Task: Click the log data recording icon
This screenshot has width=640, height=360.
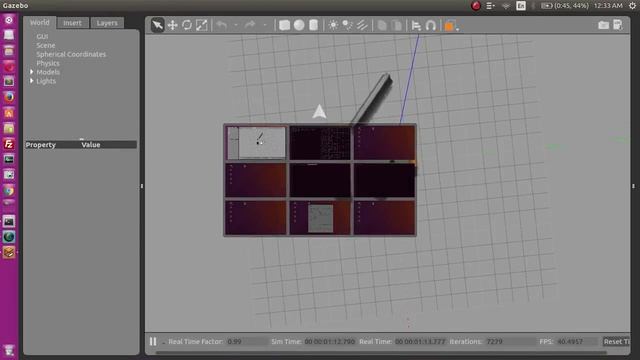Action: click(x=618, y=25)
